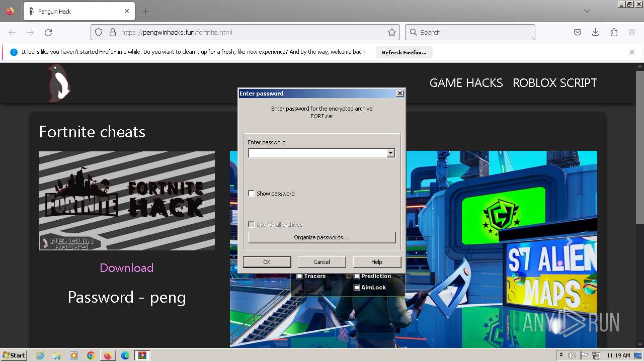
Task: Open a new tab with the plus button
Action: click(x=145, y=11)
